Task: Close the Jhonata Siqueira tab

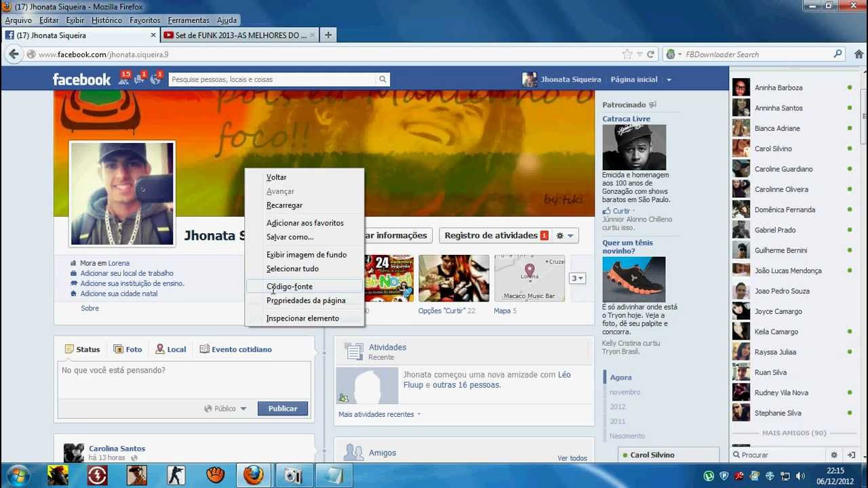Action: coord(153,35)
